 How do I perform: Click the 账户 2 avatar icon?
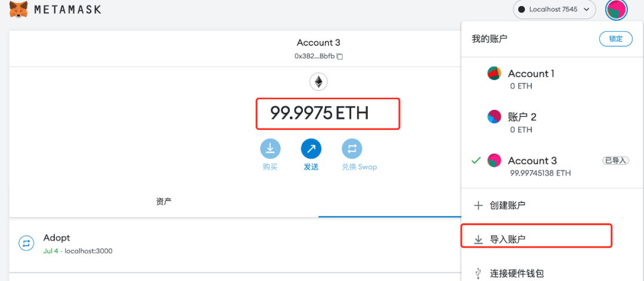point(494,117)
